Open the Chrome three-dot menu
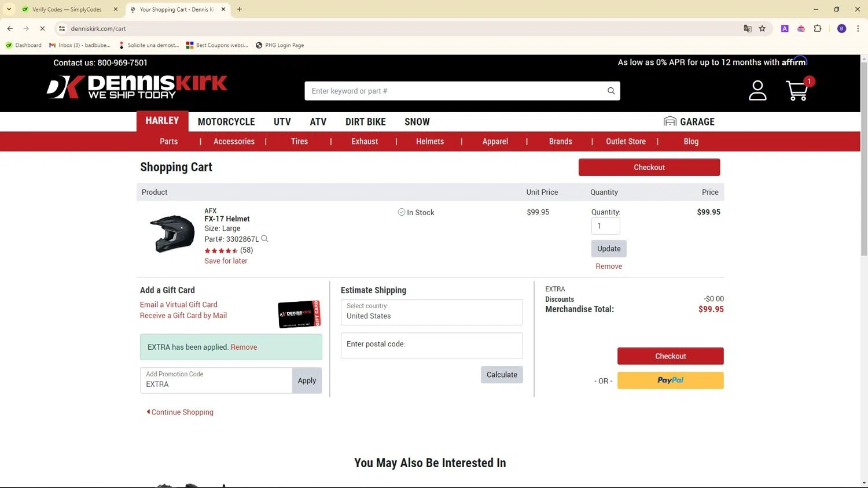 (858, 28)
